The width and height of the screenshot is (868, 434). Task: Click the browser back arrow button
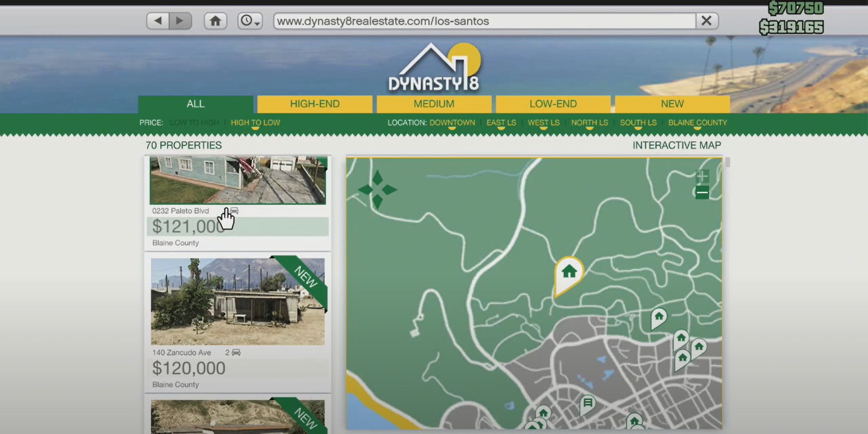pyautogui.click(x=158, y=21)
